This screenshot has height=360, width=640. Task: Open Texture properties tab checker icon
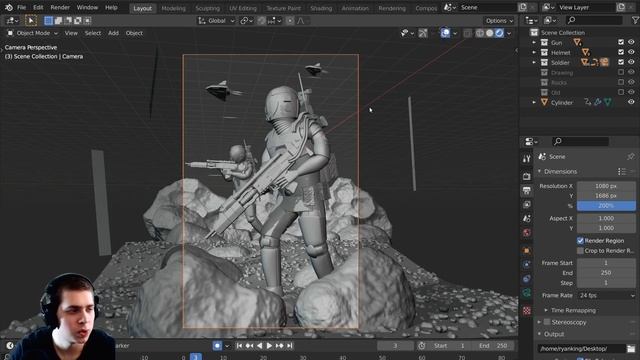click(x=527, y=311)
